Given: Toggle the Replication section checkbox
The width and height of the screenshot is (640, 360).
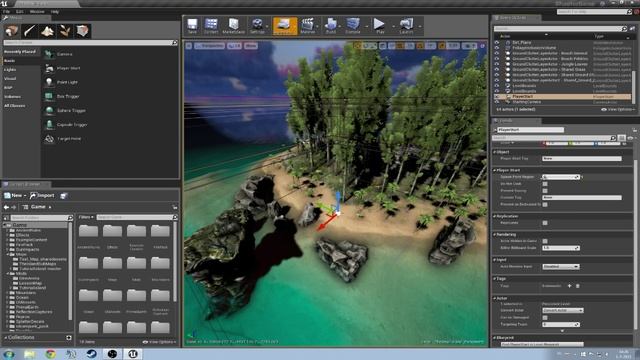Looking at the screenshot, I should tap(545, 223).
